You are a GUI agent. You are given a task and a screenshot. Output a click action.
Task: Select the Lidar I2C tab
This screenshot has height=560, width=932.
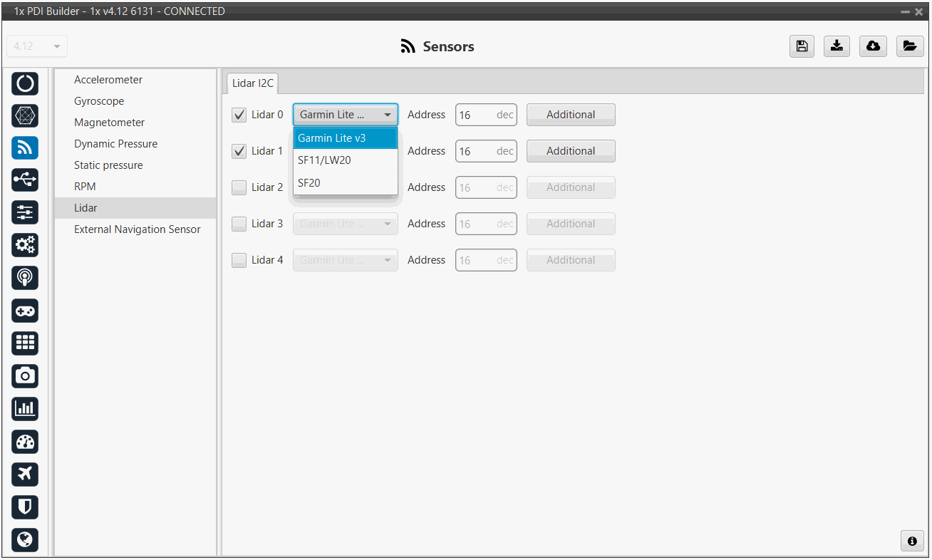click(253, 83)
